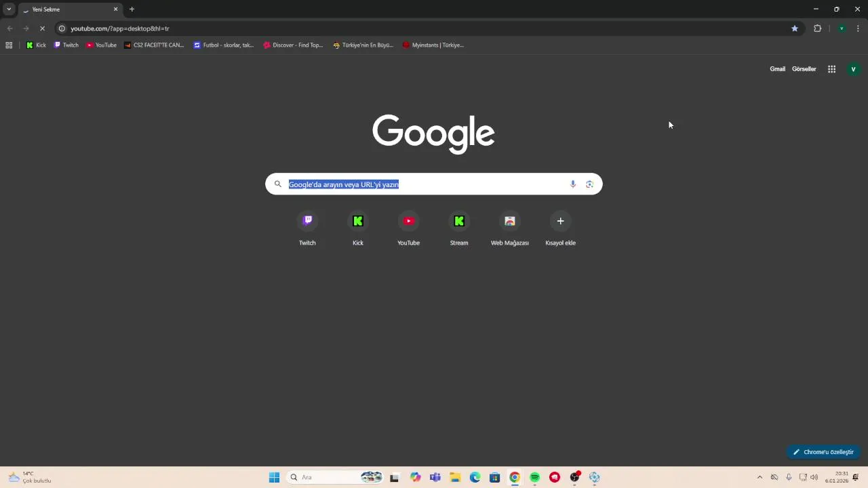The image size is (868, 488).
Task: Open the Kick shortcut tile
Action: 358,228
